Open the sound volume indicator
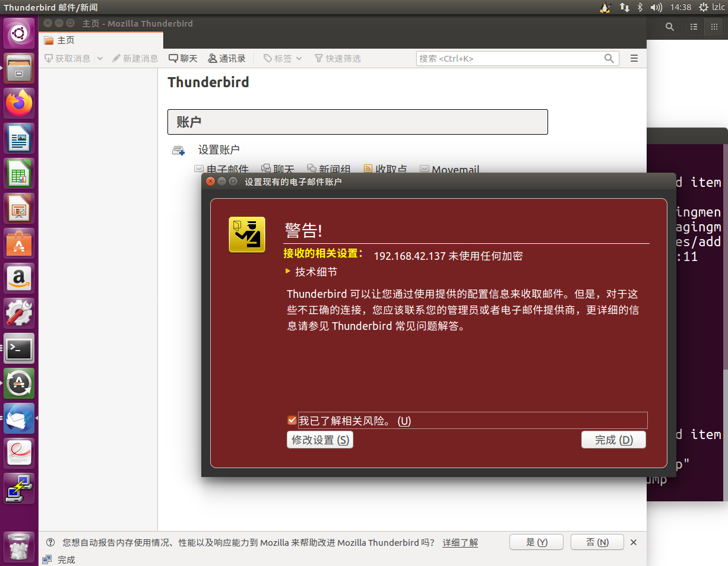Viewport: 728px width, 566px height. pyautogui.click(x=656, y=7)
